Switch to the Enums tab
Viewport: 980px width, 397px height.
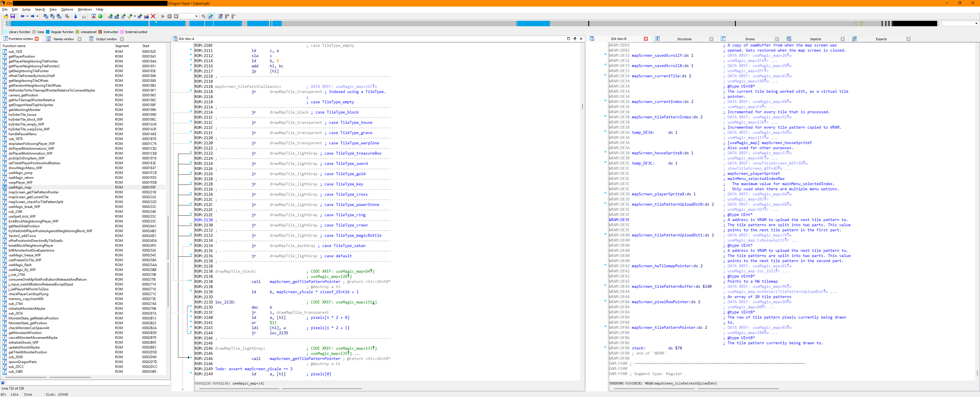click(750, 39)
